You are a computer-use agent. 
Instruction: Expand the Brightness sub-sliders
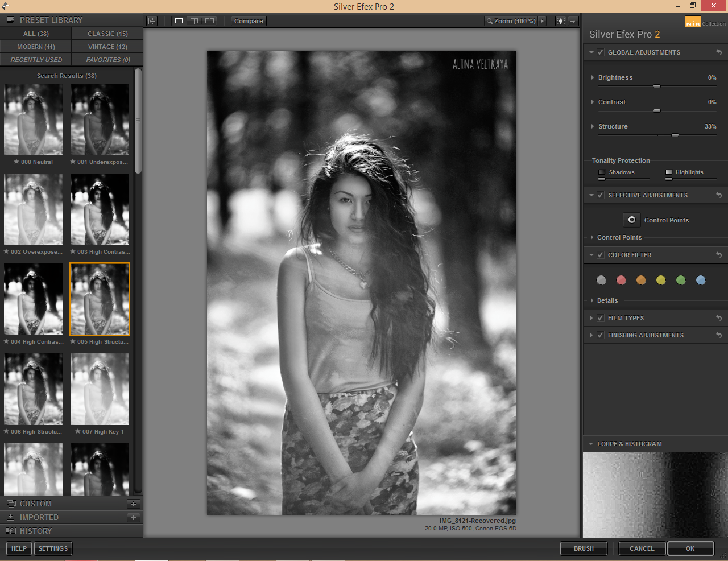pos(593,77)
